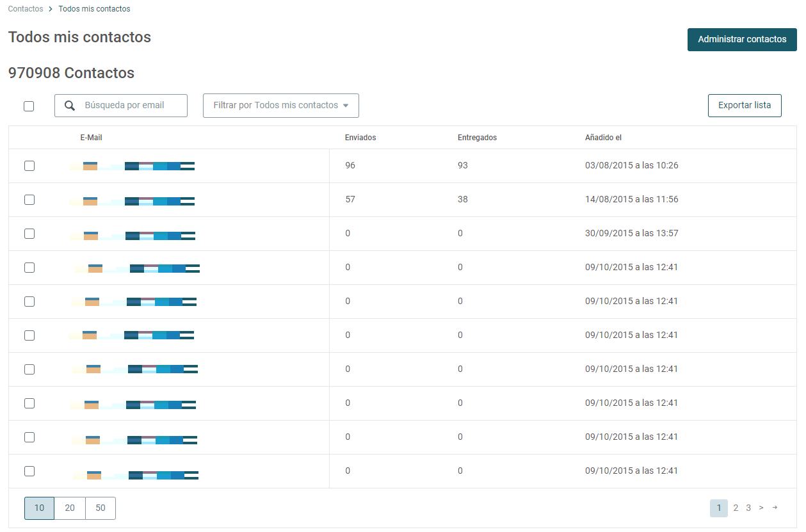806x532 pixels.
Task: Jump to last page with the → arrow
Action: (775, 508)
